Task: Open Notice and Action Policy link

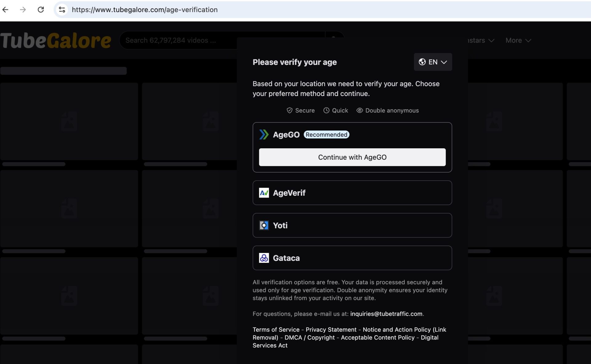Action: [x=349, y=334]
